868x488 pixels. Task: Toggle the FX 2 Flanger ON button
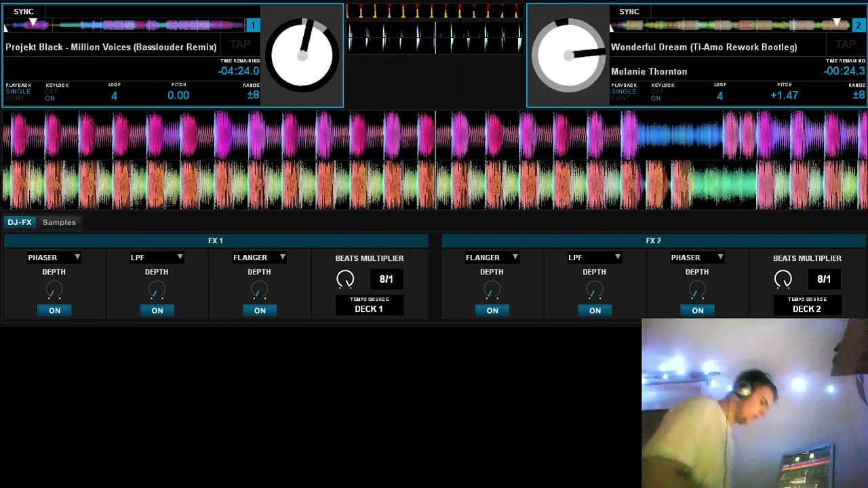(492, 310)
